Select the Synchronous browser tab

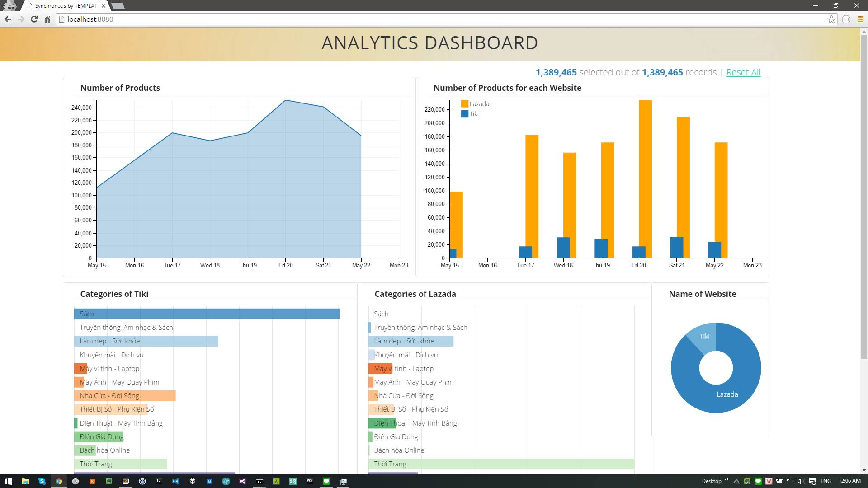[x=66, y=6]
